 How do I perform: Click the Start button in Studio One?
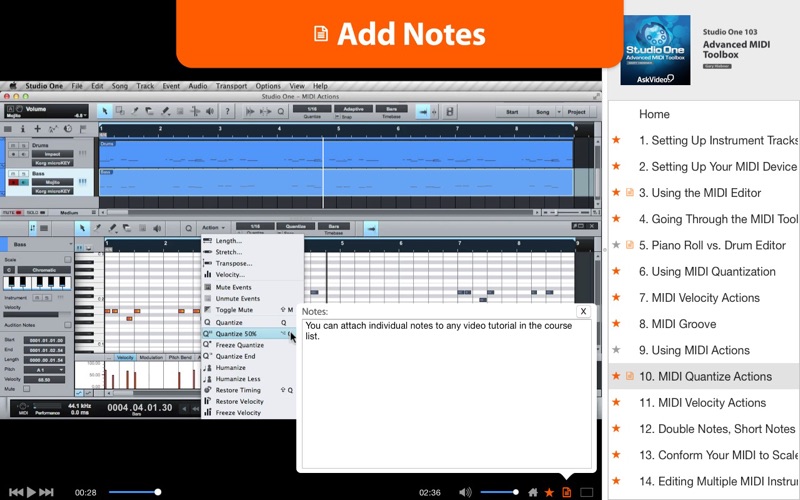point(512,112)
